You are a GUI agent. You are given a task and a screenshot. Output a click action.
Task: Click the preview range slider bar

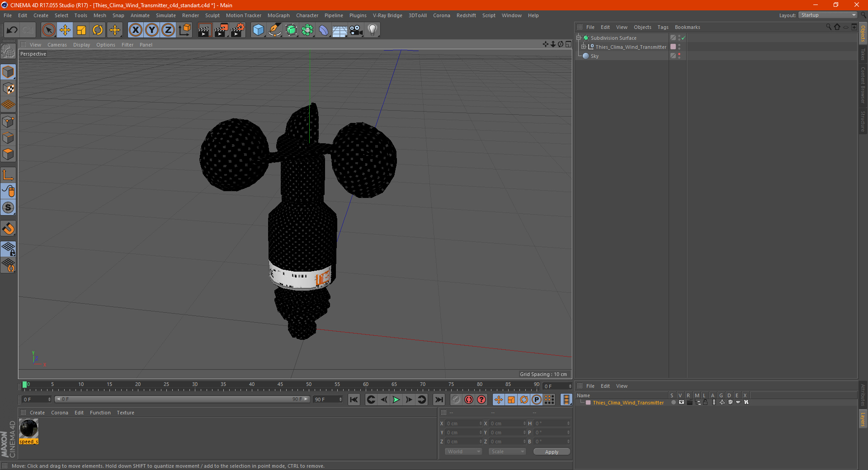click(x=182, y=399)
